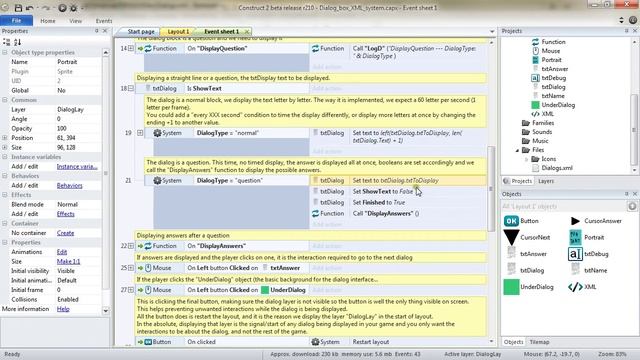The image size is (640, 360).
Task: Click the help icon at top right
Action: [x=633, y=20]
